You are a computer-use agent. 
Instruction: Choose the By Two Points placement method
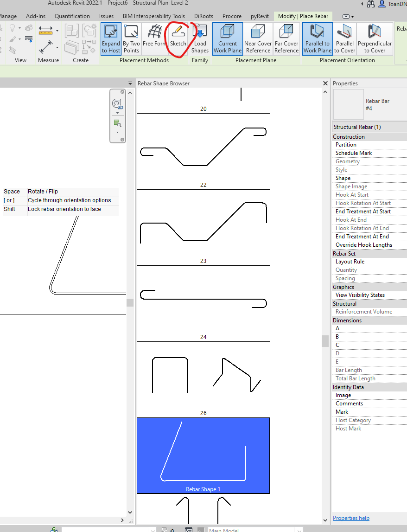[x=131, y=38]
